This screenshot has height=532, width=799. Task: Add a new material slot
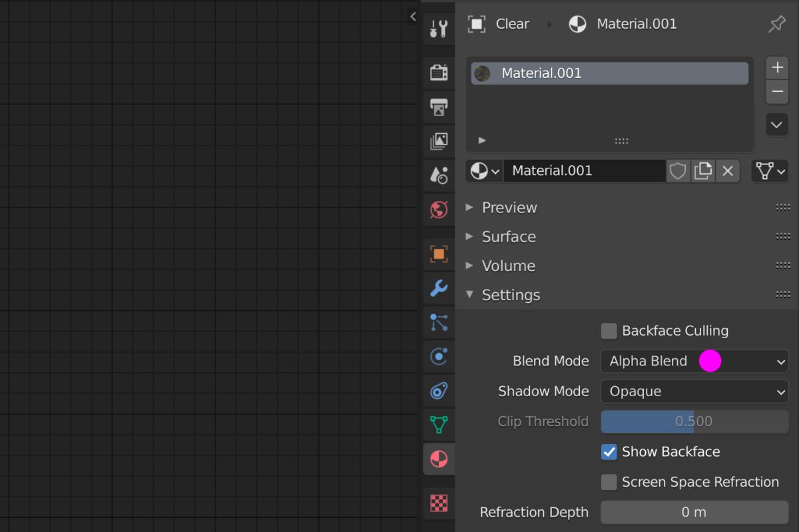777,68
